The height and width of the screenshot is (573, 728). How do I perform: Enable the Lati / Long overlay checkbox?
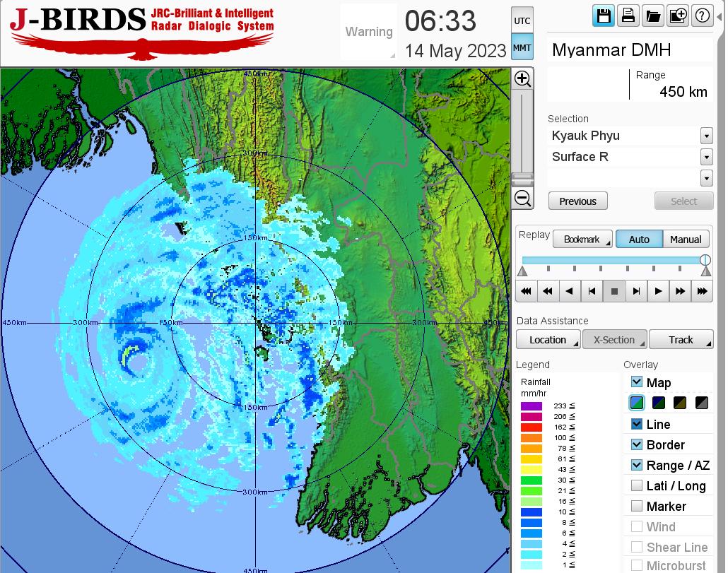pos(637,485)
